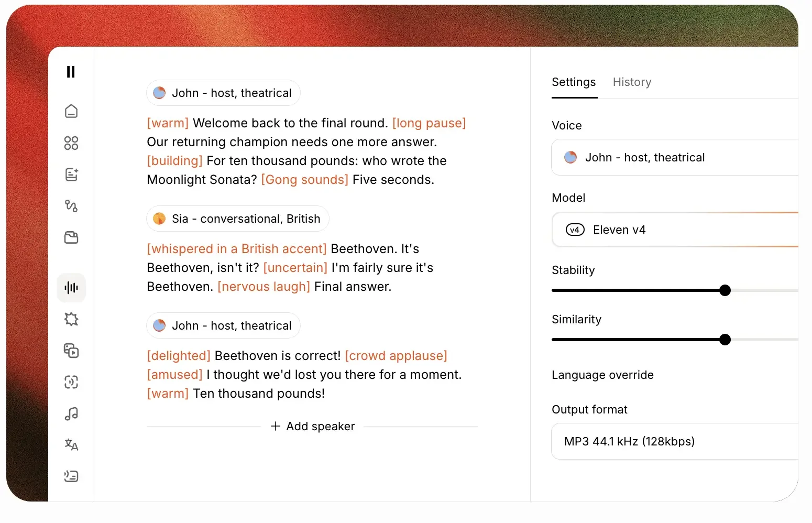The width and height of the screenshot is (812, 523).
Task: Select the Settings tab
Action: point(574,82)
